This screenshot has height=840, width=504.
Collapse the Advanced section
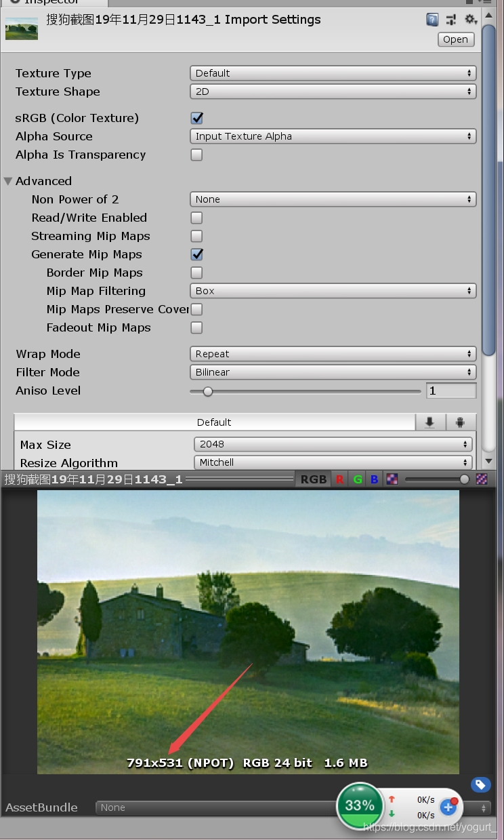[x=8, y=181]
